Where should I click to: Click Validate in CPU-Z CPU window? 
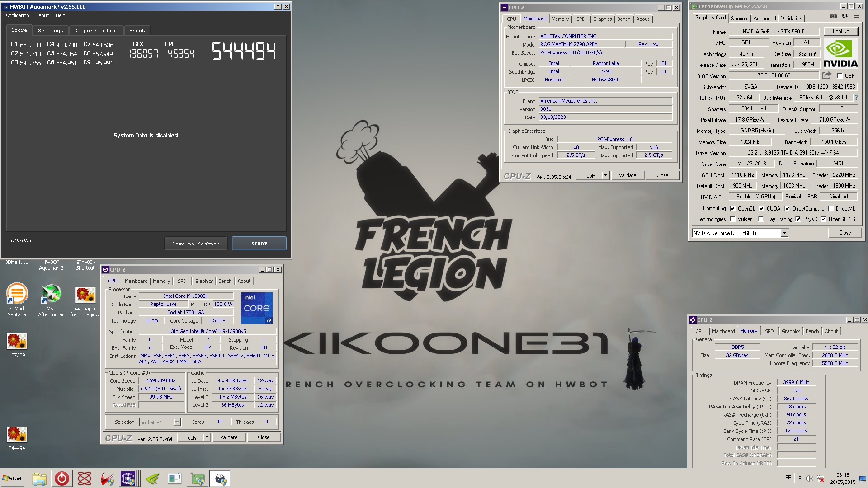pos(228,437)
